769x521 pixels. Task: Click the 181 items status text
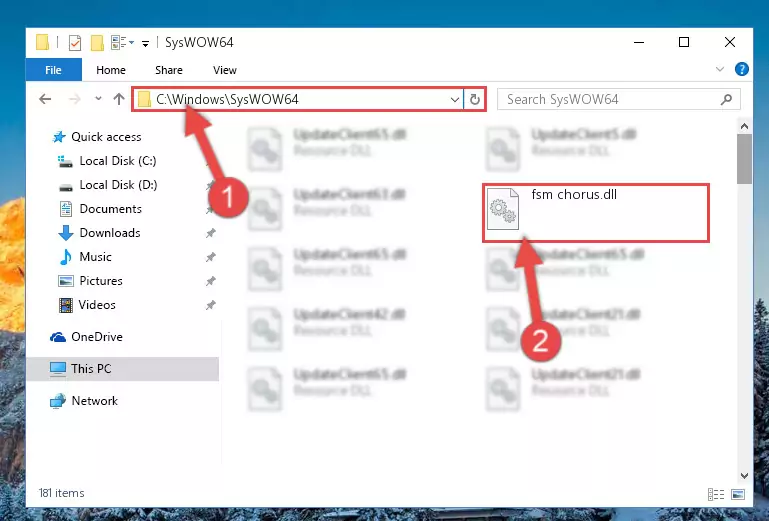[61, 493]
